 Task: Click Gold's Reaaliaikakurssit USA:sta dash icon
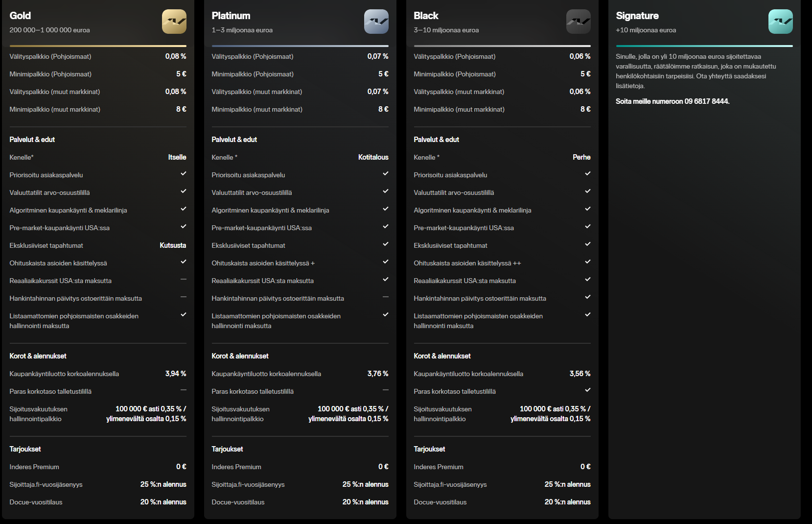click(x=184, y=280)
